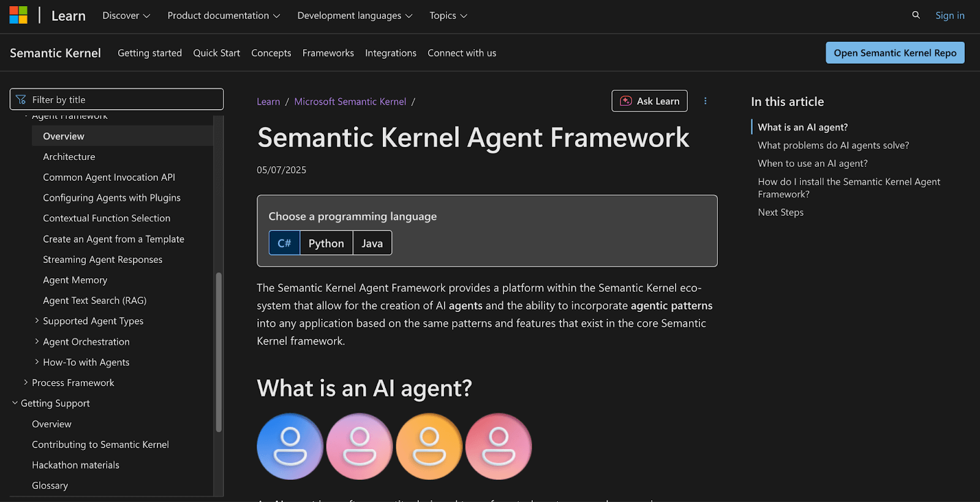Click the red AI agent avatar image
This screenshot has height=502, width=980.
coord(499,446)
